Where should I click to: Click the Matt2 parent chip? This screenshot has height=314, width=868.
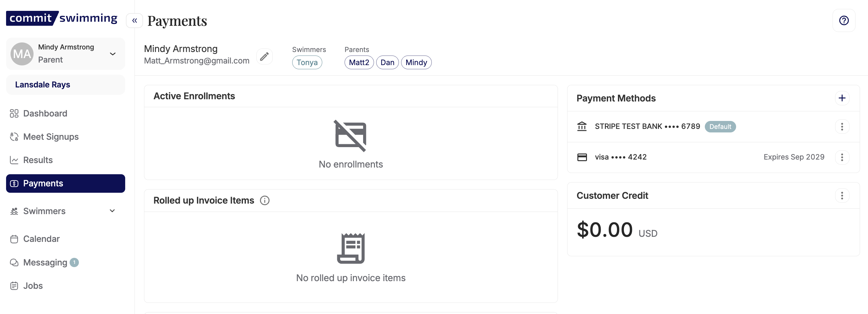pyautogui.click(x=359, y=63)
